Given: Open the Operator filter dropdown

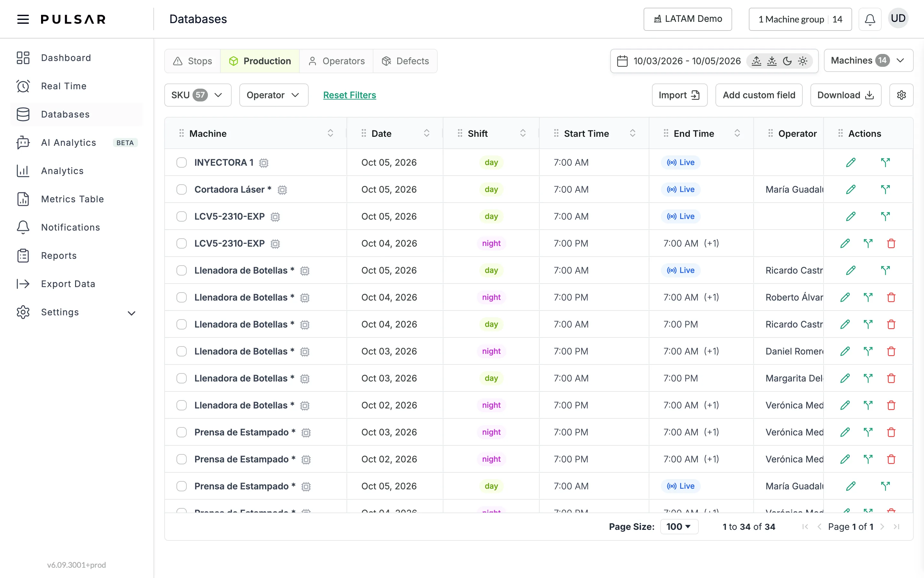Looking at the screenshot, I should tap(274, 95).
